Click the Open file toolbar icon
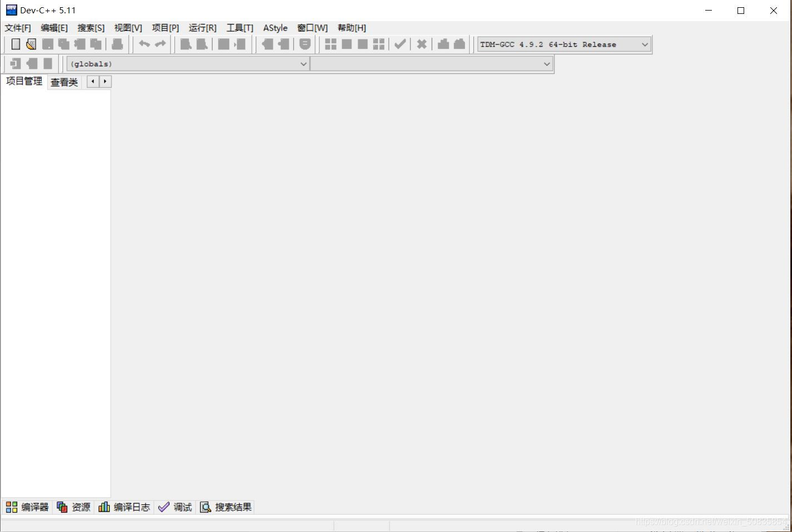Viewport: 792px width, 532px height. pos(31,44)
